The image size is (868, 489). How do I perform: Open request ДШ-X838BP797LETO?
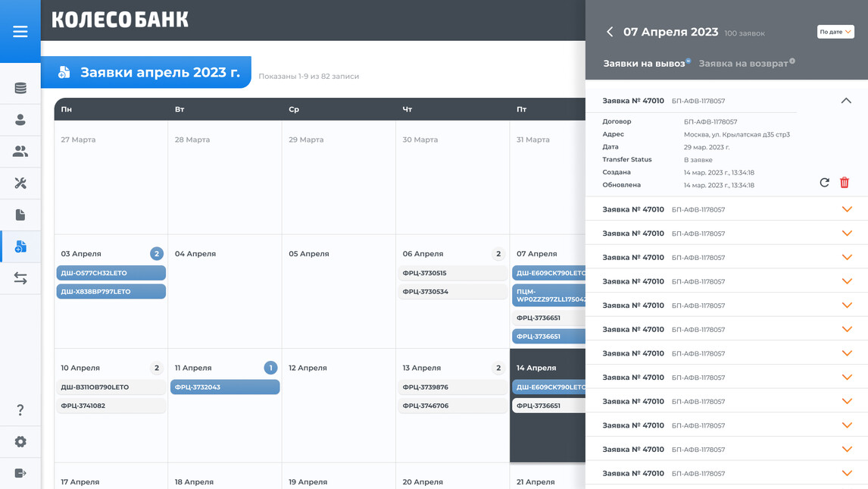111,291
